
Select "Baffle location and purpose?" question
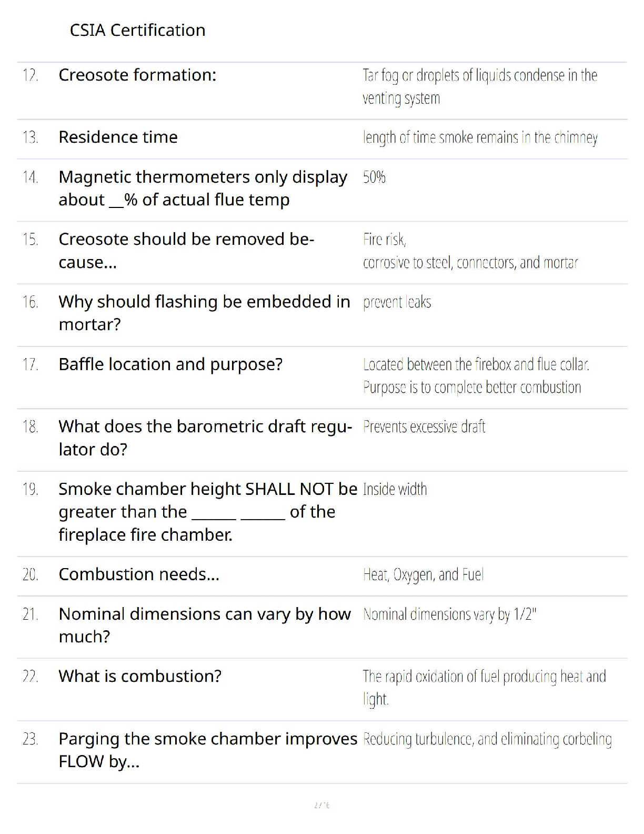coord(170,364)
